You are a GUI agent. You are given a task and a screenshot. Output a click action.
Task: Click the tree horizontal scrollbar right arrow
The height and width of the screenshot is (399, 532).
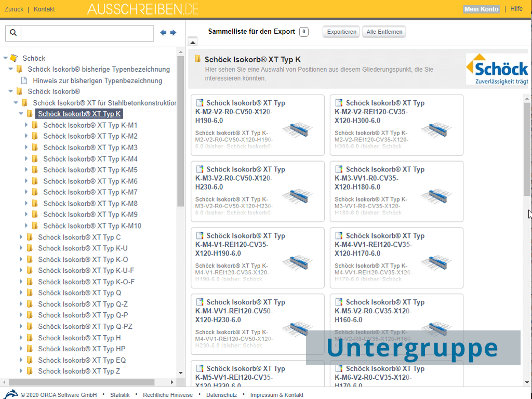click(172, 382)
